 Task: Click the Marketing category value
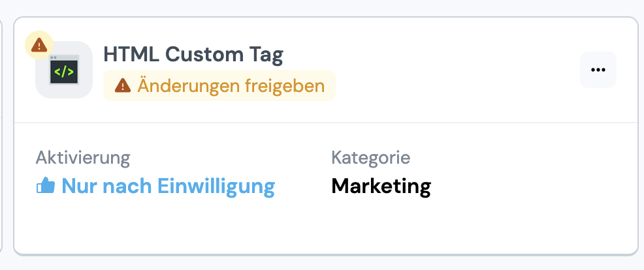pos(381,187)
